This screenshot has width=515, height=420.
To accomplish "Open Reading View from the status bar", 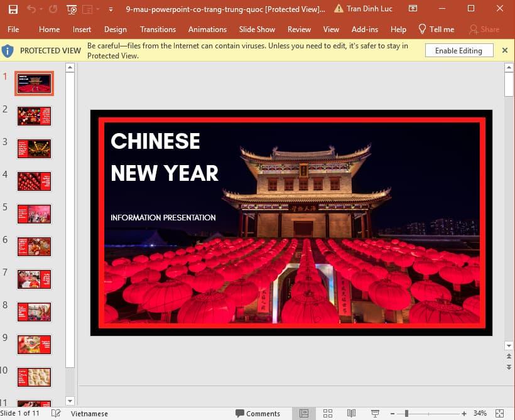I will click(x=351, y=413).
